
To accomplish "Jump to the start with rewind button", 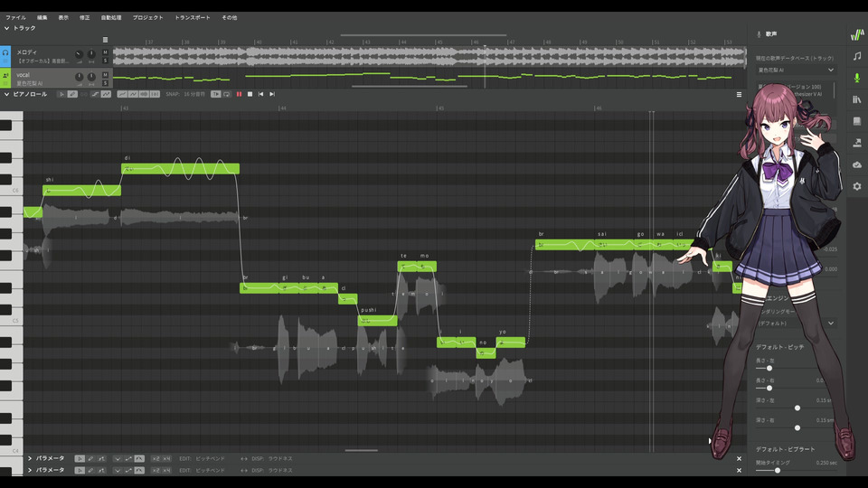I will pyautogui.click(x=260, y=94).
